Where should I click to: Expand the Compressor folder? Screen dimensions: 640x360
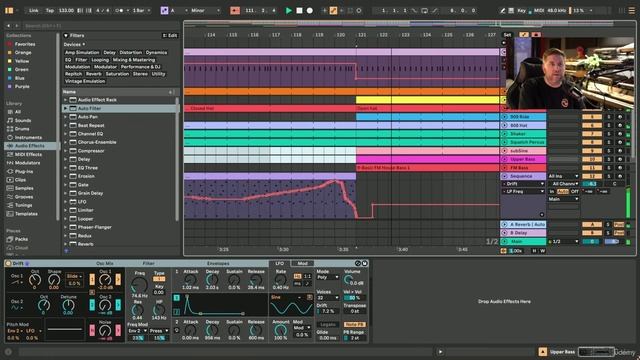65,151
